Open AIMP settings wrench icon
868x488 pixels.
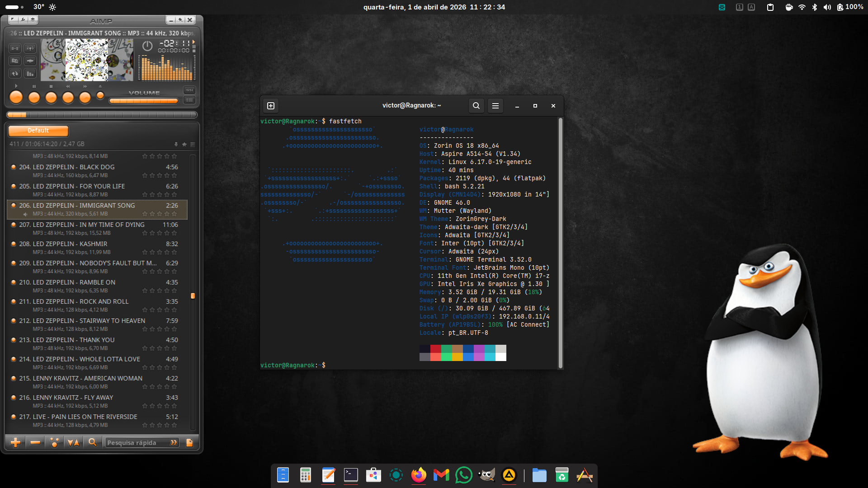tap(23, 20)
